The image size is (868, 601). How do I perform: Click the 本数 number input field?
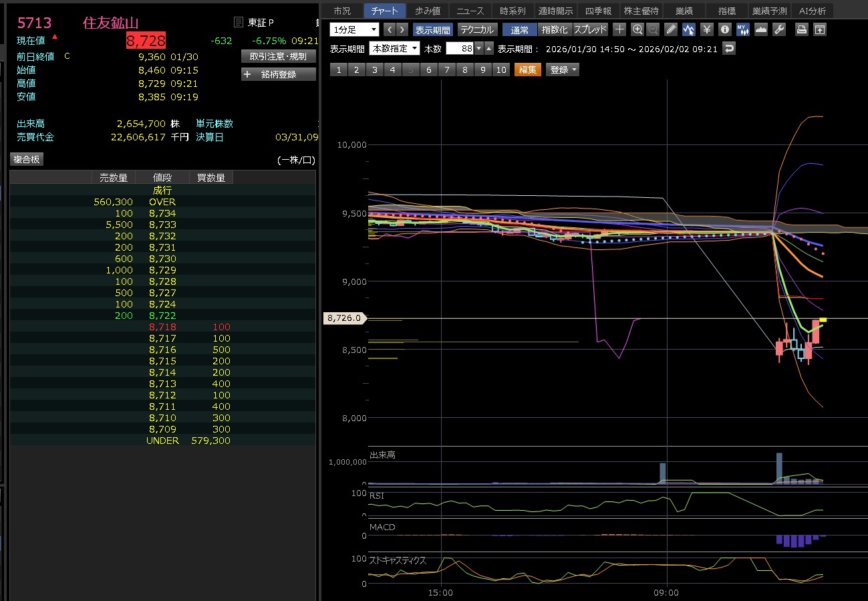pos(460,49)
